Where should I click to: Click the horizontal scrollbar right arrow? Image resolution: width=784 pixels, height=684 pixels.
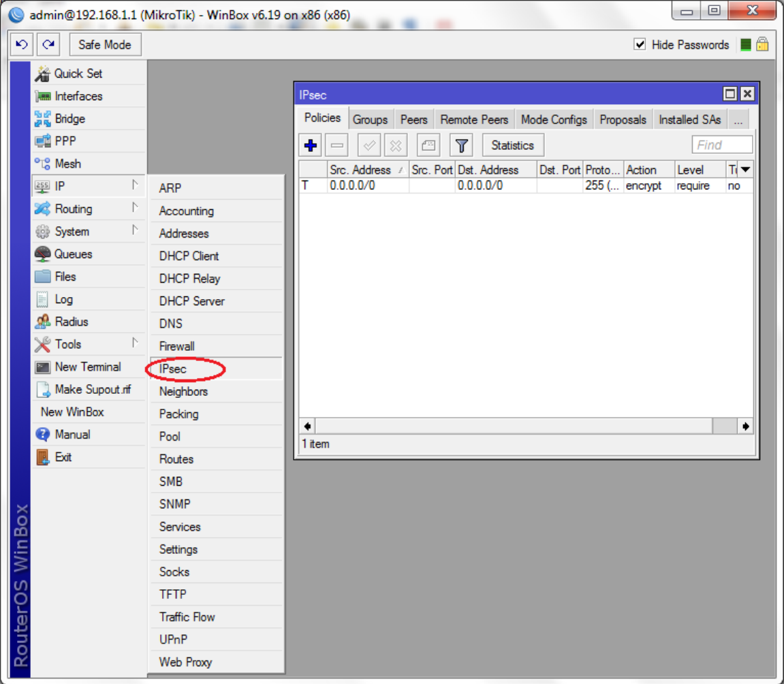coord(745,426)
